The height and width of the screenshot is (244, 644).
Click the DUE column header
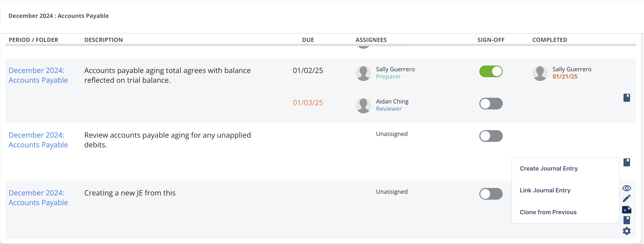308,40
